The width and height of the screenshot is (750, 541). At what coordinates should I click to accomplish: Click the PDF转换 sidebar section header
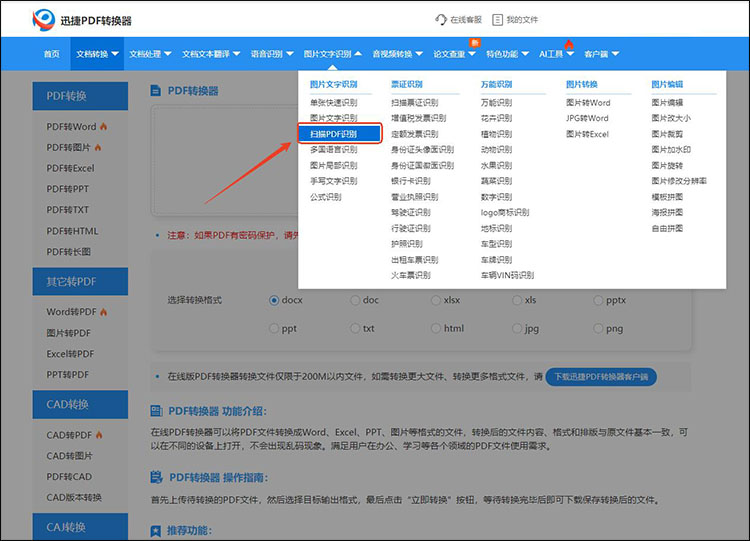point(80,96)
